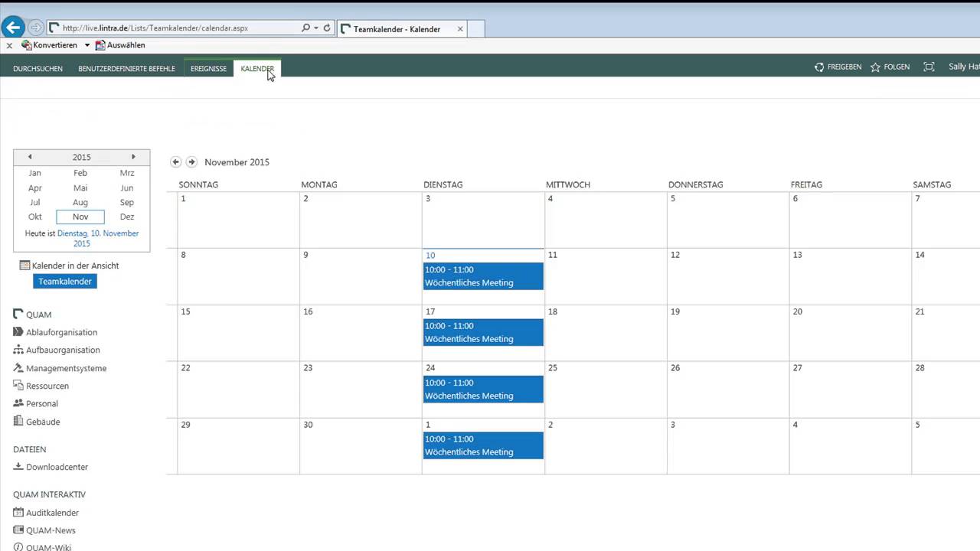Screen dimensions: 980x551
Task: Show next month with calendar arrow
Action: tap(191, 162)
